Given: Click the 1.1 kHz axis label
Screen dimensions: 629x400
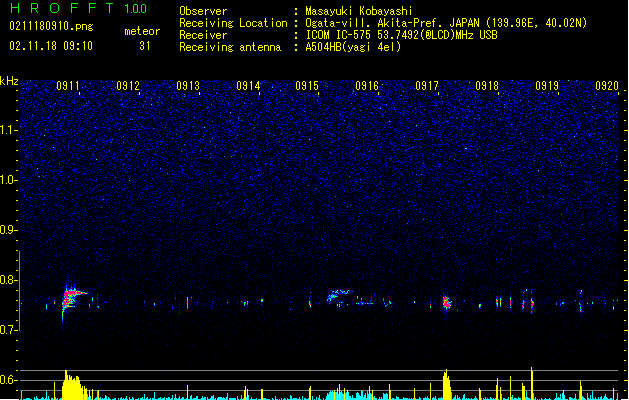Looking at the screenshot, I should tap(8, 130).
